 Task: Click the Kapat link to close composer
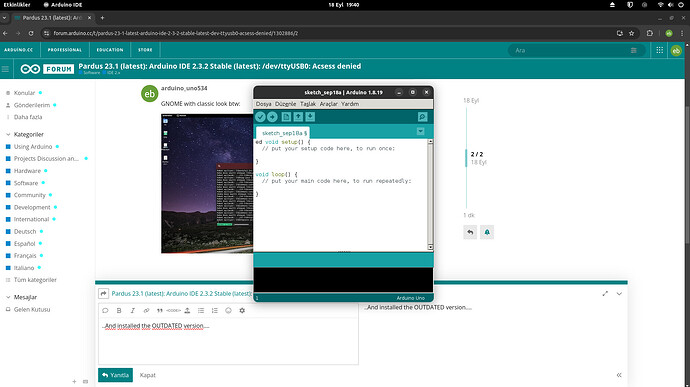(147, 375)
